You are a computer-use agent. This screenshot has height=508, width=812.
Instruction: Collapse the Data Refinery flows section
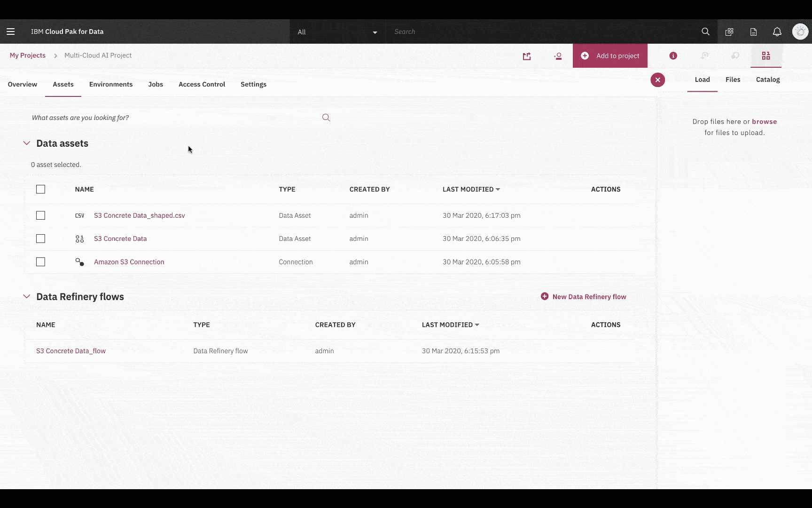(27, 296)
